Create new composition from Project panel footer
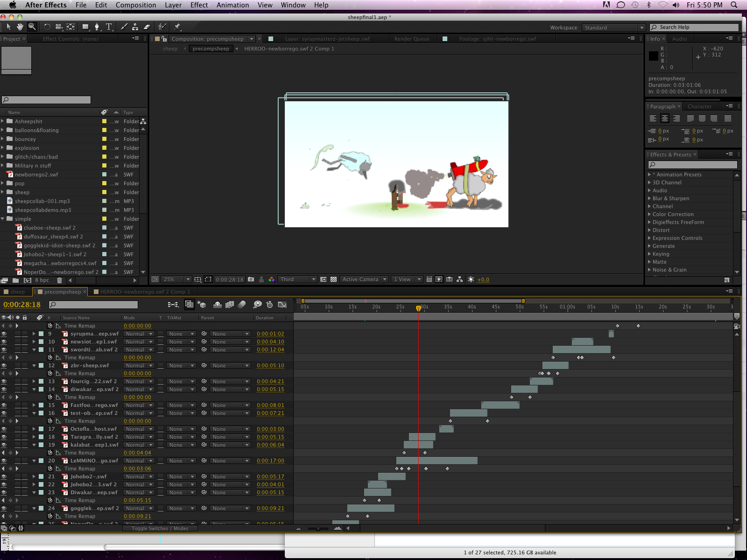Viewport: 747px width, 560px height. [28, 280]
